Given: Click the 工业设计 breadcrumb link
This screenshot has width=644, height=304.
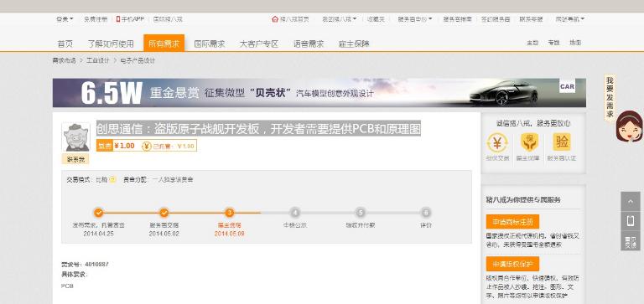Looking at the screenshot, I should pyautogui.click(x=98, y=61).
